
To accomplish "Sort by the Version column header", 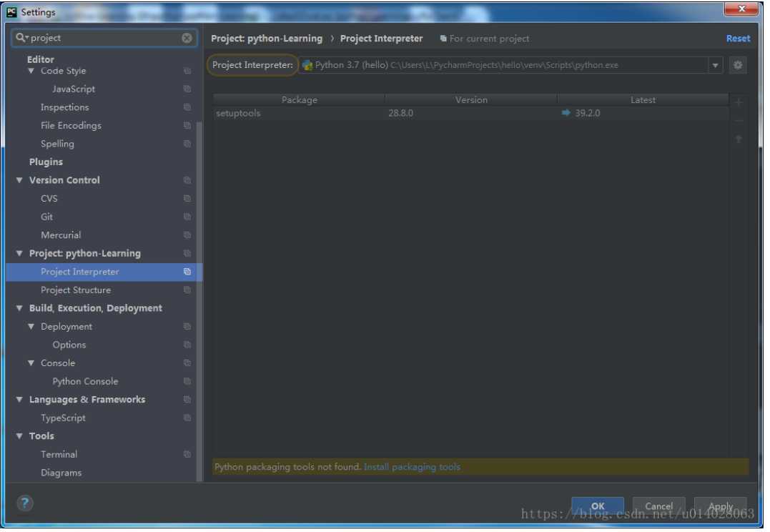I will (471, 99).
